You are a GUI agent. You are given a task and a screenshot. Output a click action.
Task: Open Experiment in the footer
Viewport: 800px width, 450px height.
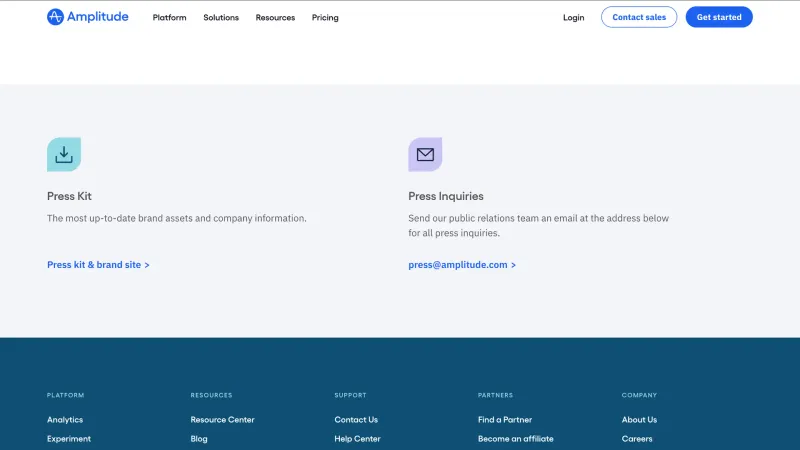[x=69, y=439]
